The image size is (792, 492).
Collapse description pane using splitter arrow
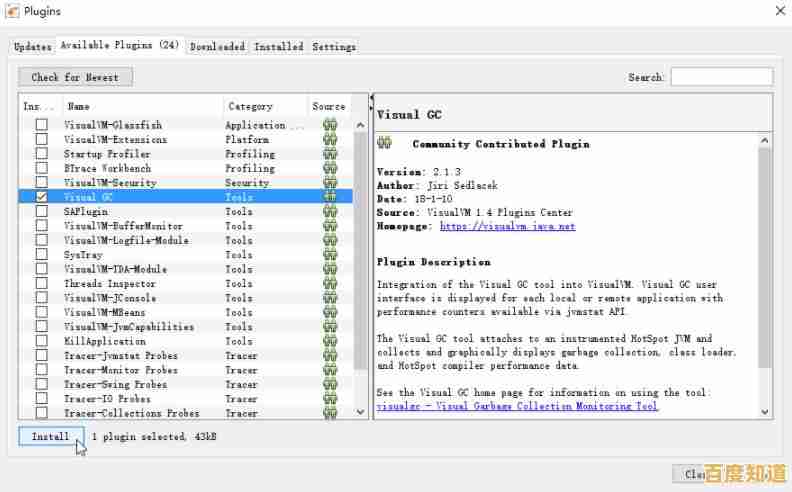coord(372,98)
